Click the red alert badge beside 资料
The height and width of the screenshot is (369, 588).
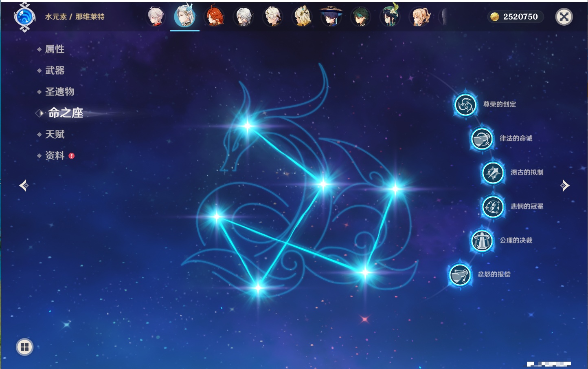point(72,156)
